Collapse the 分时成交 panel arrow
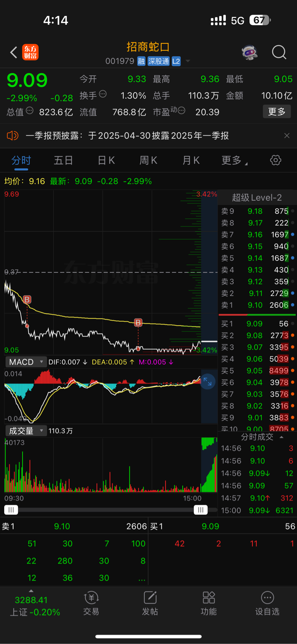Viewport: 297px width, 644px height. [282, 437]
